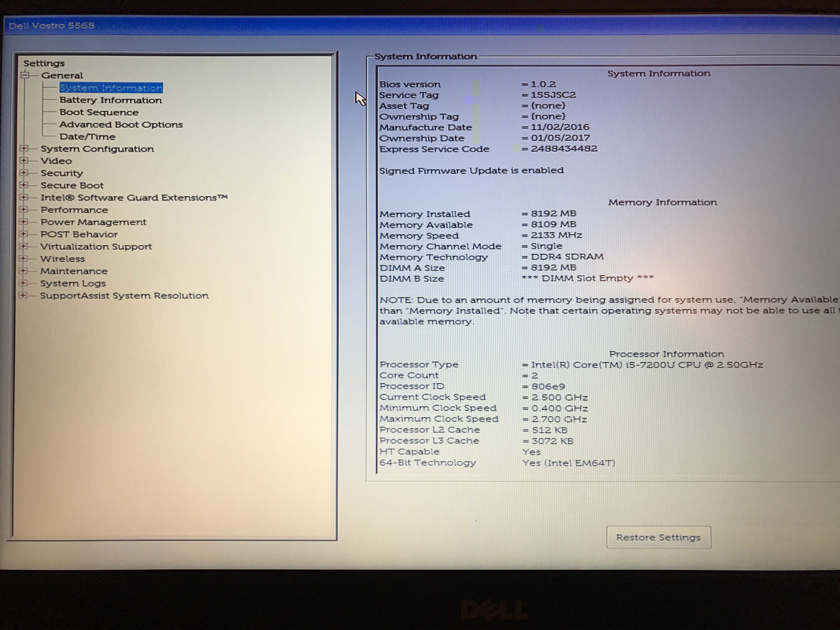This screenshot has height=630, width=840.
Task: Select the Wireless category
Action: coord(62,259)
